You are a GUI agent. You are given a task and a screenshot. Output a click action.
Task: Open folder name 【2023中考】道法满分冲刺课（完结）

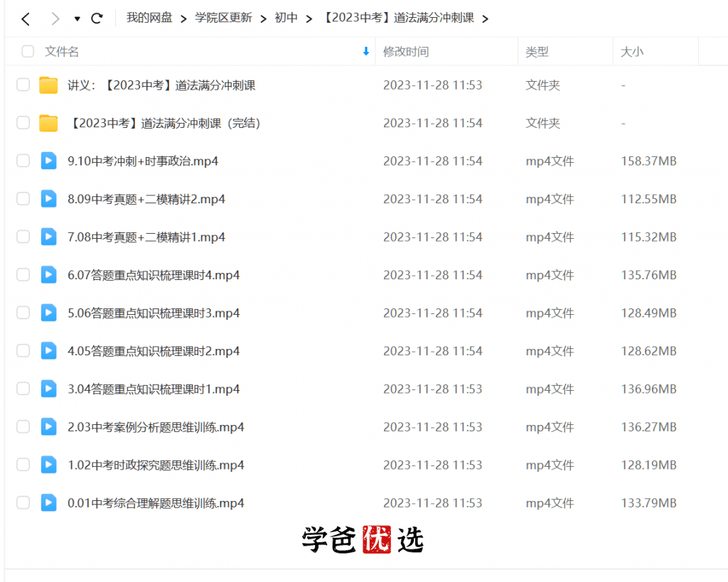[164, 124]
